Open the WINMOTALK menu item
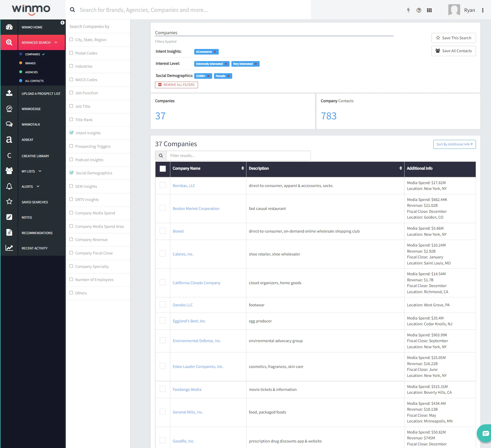This screenshot has width=491, height=448. point(31,125)
